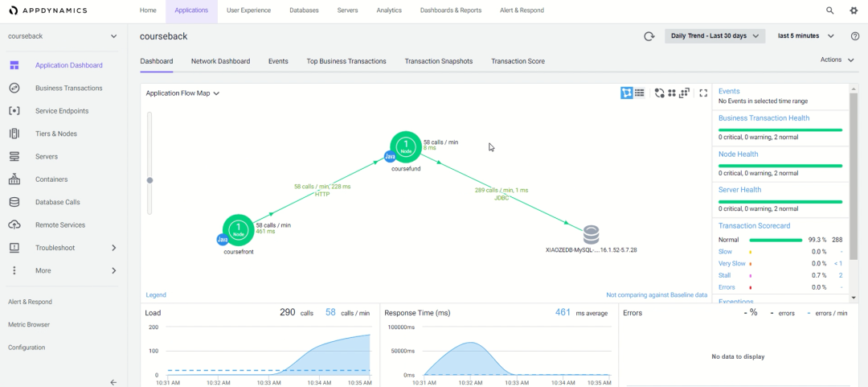Collapse the left sidebar with the arrow
868x387 pixels.
pos(113,382)
